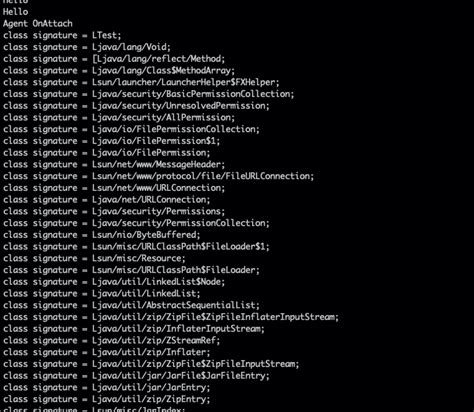Click the [Ljava/lang/reflect/Method; text
The height and width of the screenshot is (412, 474).
159,59
